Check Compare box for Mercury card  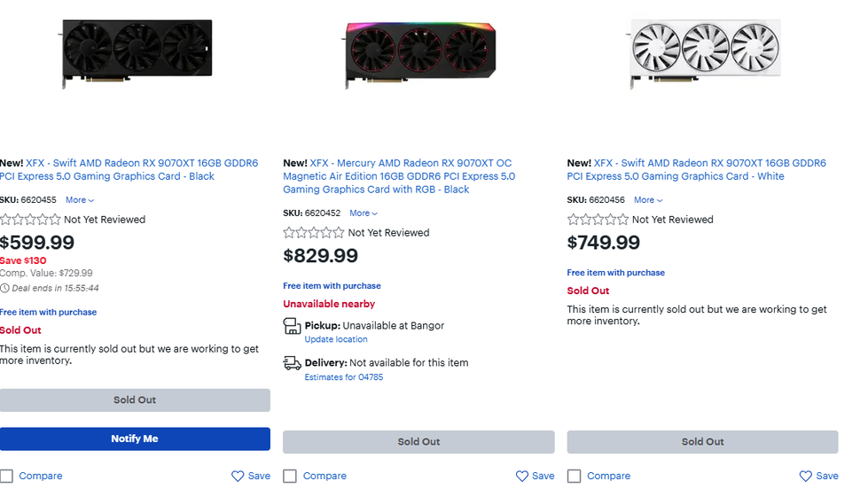point(290,476)
